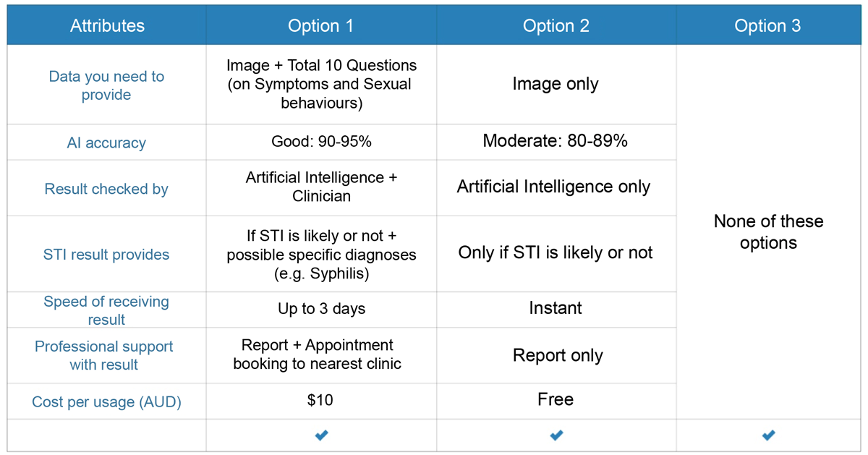Click 'Professional support with result' label
The width and height of the screenshot is (868, 455).
104,355
